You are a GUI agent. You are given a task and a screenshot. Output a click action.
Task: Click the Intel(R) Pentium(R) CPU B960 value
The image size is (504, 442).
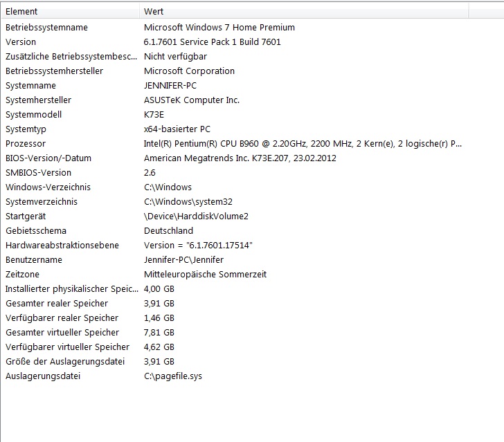(x=303, y=144)
